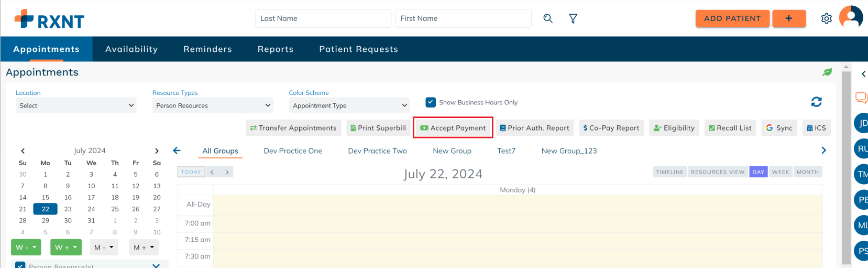
Task: Expand the Resource Types dropdown
Action: click(213, 105)
